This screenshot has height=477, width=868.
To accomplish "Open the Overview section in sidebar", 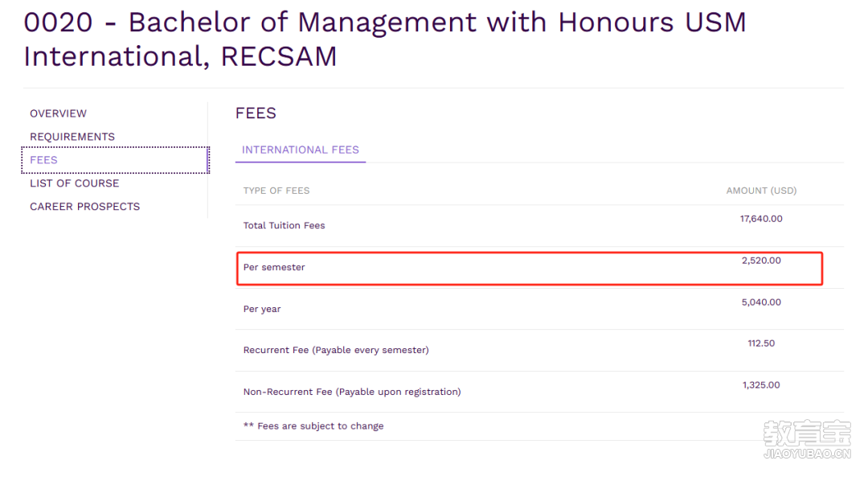I will (x=58, y=113).
